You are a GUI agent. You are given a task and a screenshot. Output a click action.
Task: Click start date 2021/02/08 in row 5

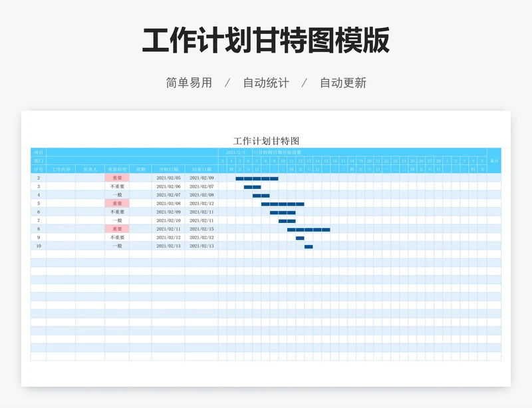[x=168, y=203]
